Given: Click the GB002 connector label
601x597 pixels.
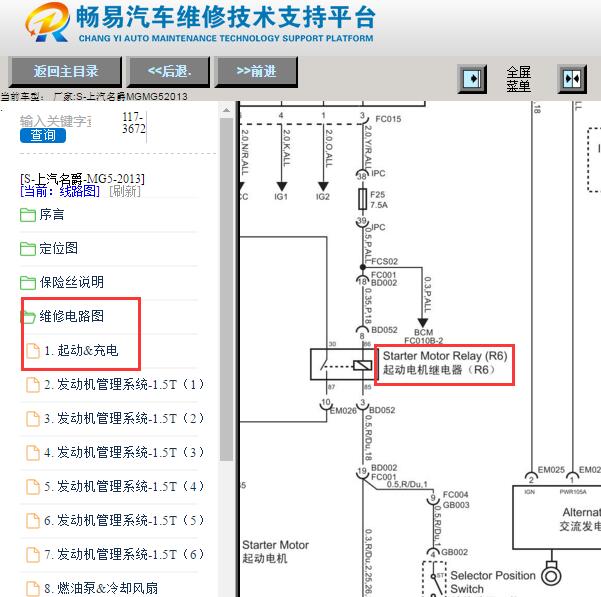Looking at the screenshot, I should (455, 552).
